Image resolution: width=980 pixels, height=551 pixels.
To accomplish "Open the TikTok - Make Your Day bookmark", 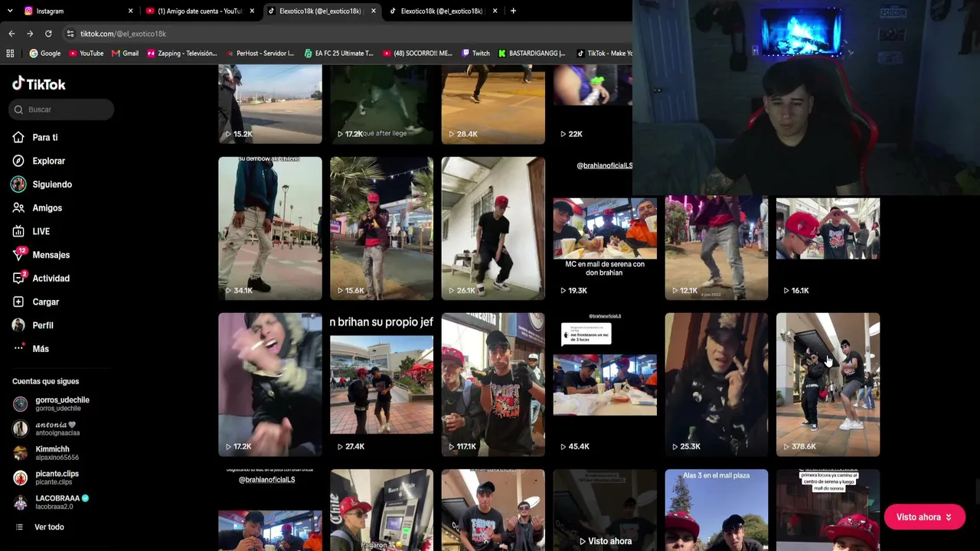I will pyautogui.click(x=604, y=54).
